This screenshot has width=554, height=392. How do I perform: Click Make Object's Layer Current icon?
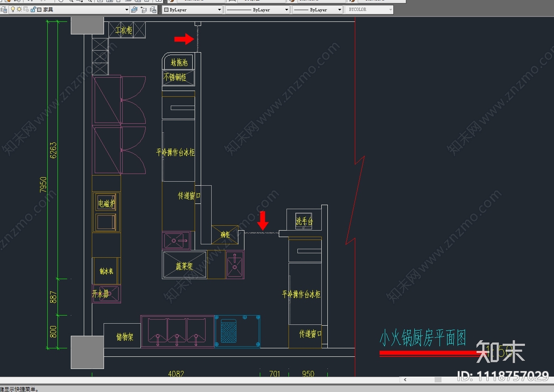pyautogui.click(x=134, y=10)
